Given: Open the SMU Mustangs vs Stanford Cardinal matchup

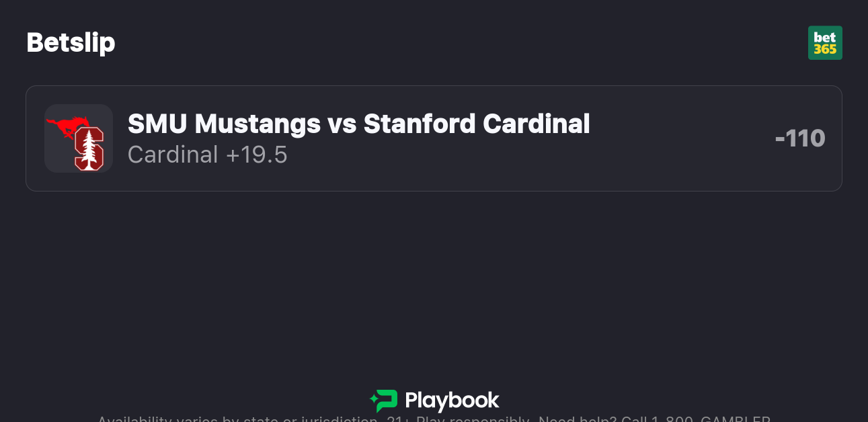Looking at the screenshot, I should point(358,124).
